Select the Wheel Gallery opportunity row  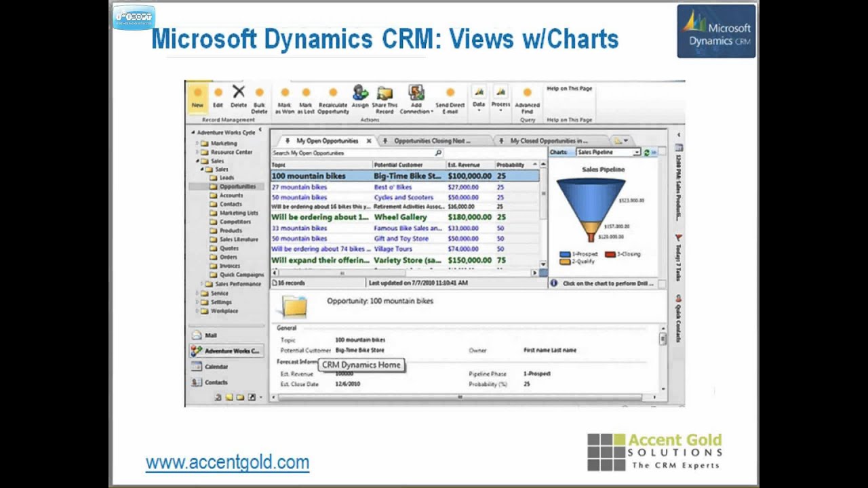[405, 218]
